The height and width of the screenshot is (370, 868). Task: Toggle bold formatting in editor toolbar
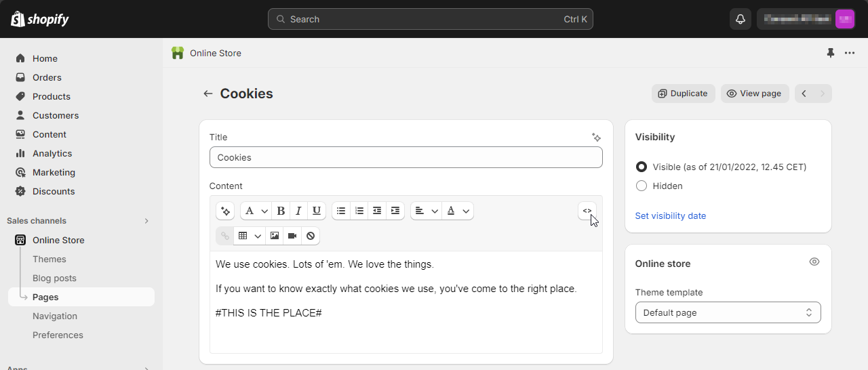281,211
